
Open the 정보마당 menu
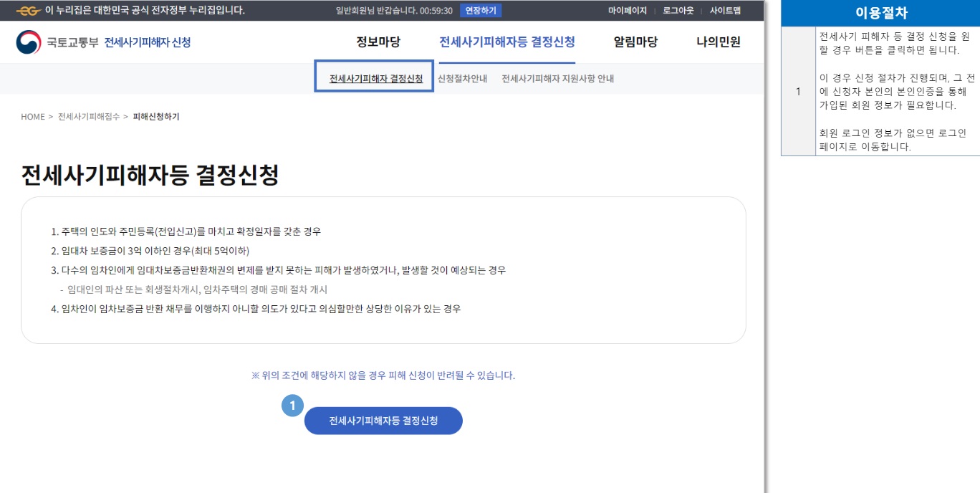click(x=378, y=42)
